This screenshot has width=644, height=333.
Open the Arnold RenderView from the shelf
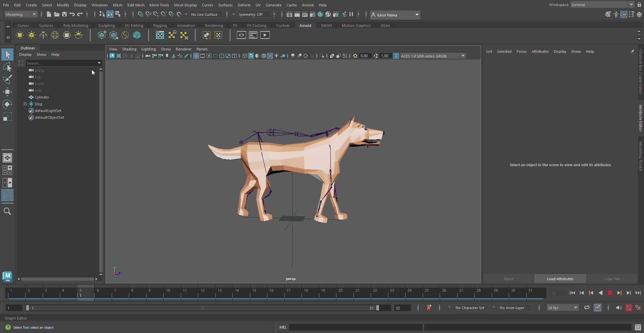point(241,35)
